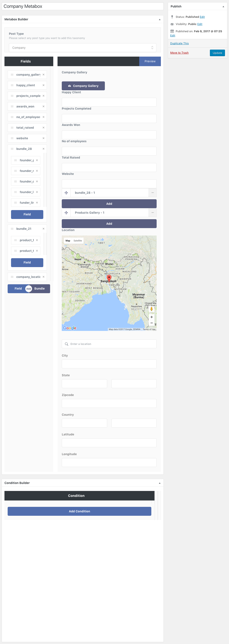
Task: Click the Street View pegman icon on the map
Action: pyautogui.click(x=151, y=309)
